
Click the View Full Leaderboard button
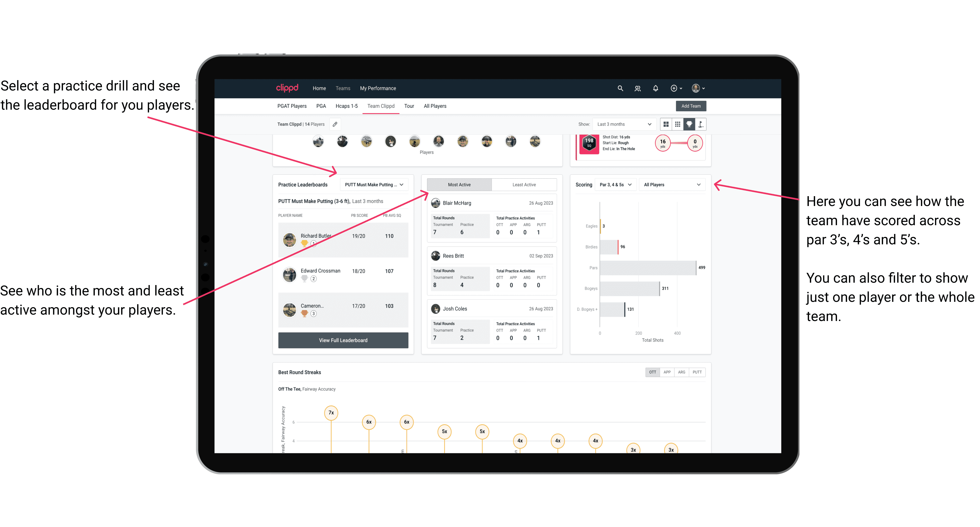(x=343, y=340)
